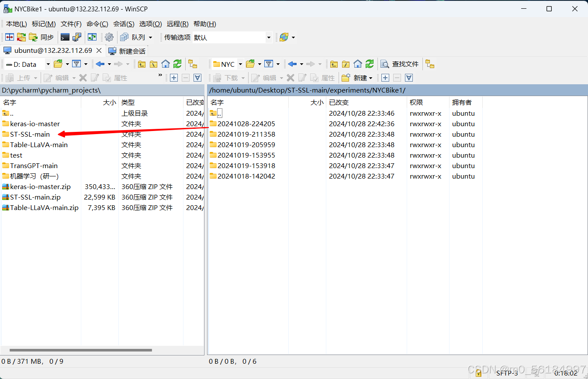Viewport: 588px width, 379px height.
Task: Click the triangle select-all icon in remote panel
Action: pyautogui.click(x=409, y=78)
